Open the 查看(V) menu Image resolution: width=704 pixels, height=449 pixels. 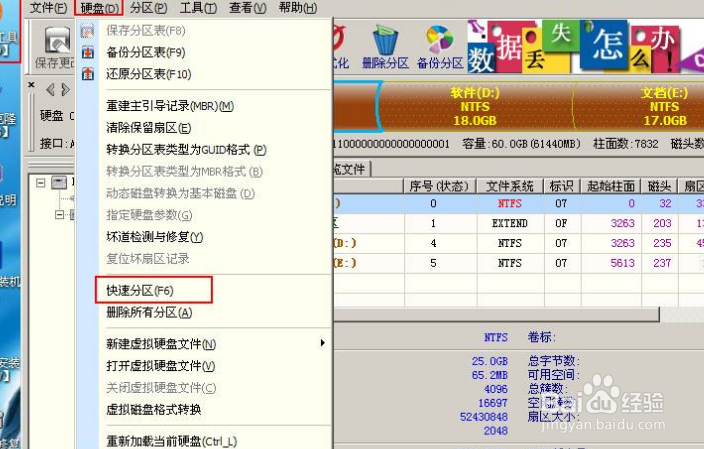tap(247, 8)
